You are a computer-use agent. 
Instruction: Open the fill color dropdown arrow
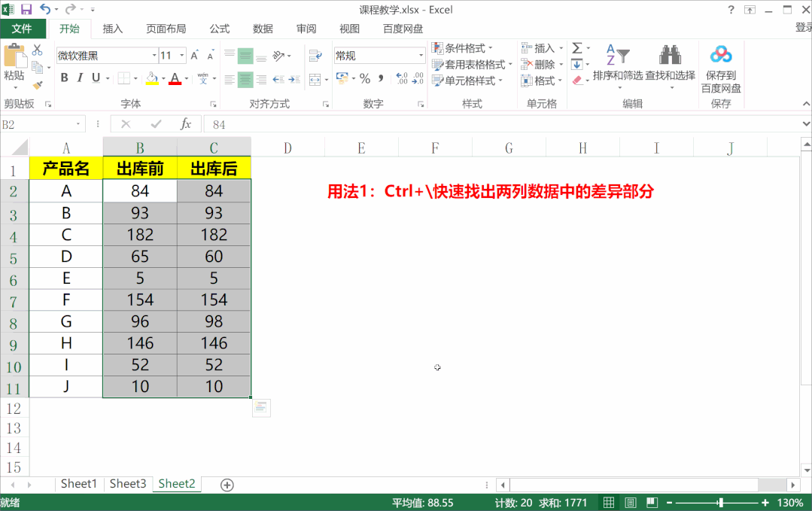click(x=163, y=79)
